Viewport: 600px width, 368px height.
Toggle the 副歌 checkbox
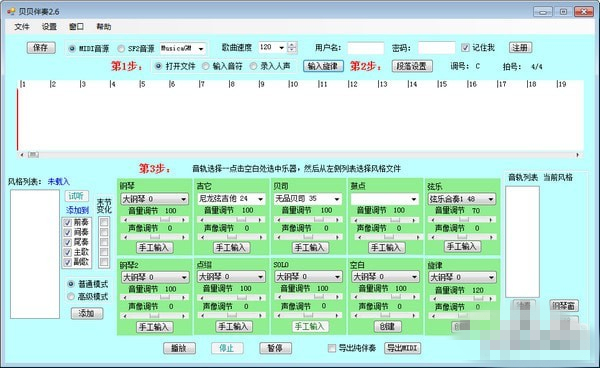[68, 262]
